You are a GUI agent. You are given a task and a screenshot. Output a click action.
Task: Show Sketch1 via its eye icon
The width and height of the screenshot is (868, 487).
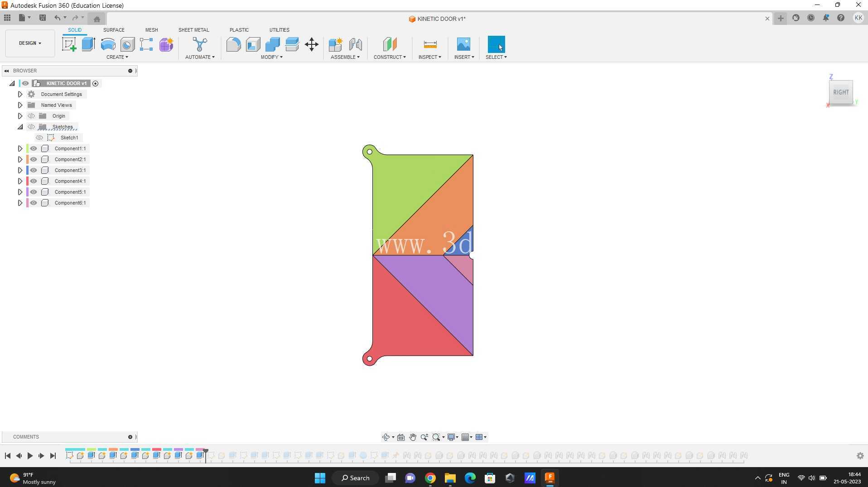39,138
